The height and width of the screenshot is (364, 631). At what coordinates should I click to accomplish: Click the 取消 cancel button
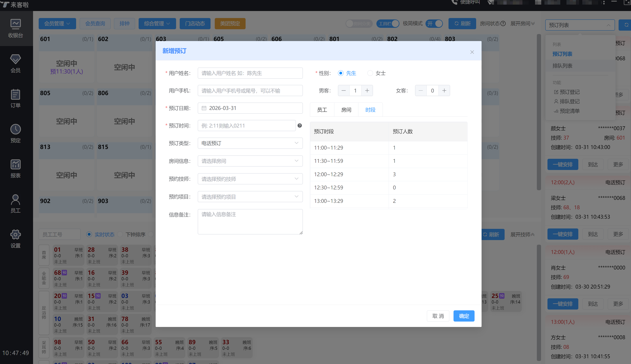tap(438, 316)
